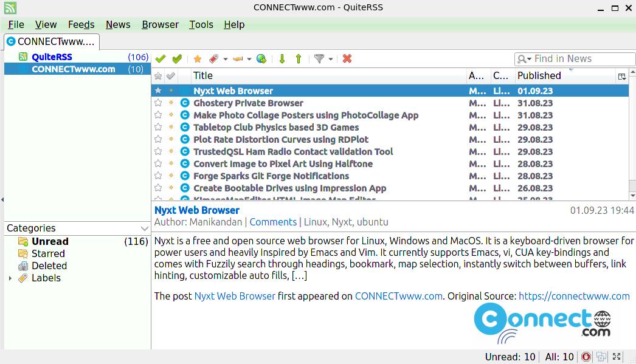Screen dimensions: 636x364
Task: Select the CONNECTwww.... tab
Action: tap(52, 41)
